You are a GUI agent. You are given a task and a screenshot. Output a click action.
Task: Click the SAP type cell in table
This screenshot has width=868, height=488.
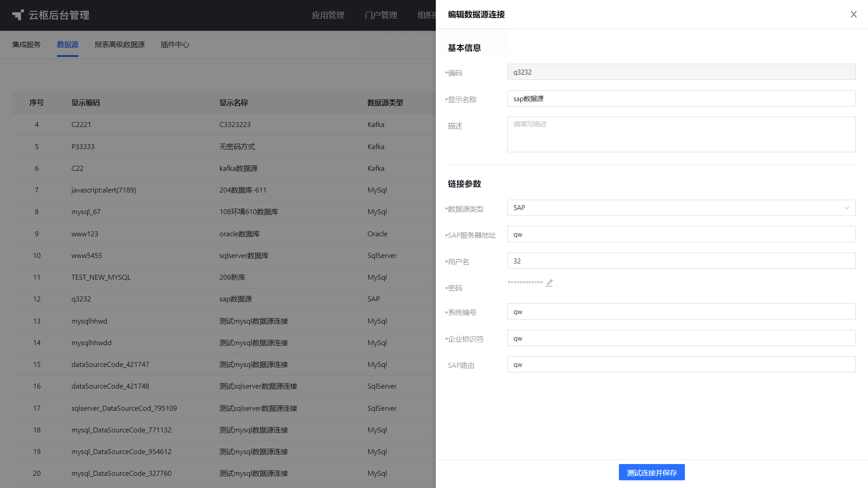(x=373, y=299)
